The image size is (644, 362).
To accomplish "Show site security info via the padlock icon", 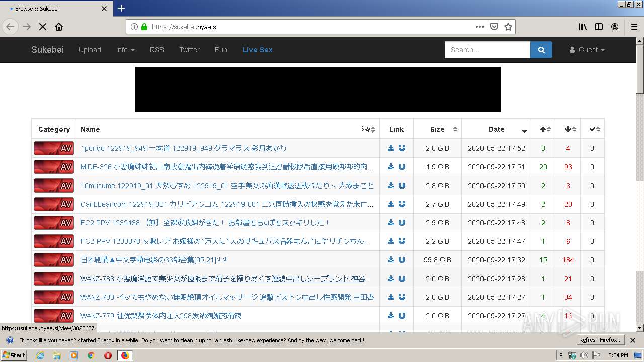I will pyautogui.click(x=144, y=27).
